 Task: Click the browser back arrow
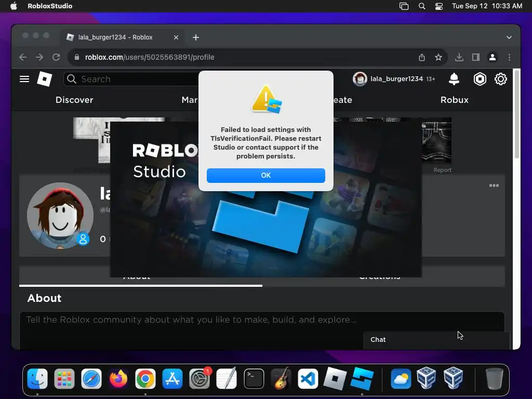(x=23, y=57)
